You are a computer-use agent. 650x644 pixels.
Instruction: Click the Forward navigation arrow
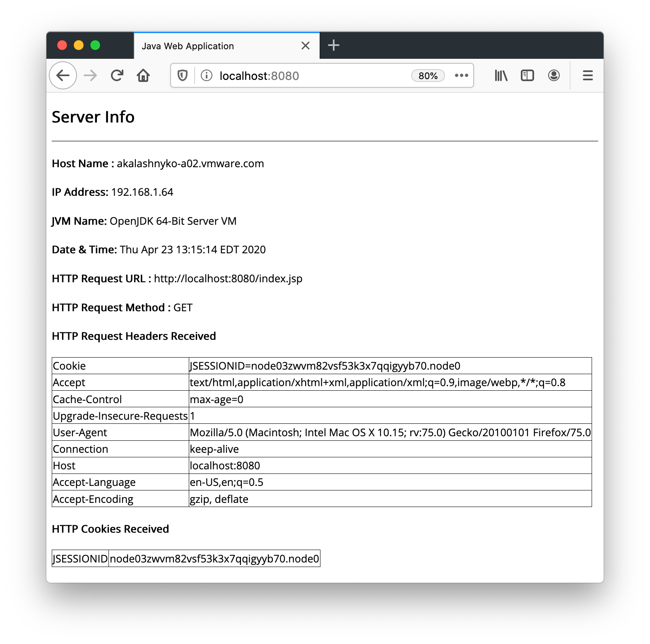pos(90,75)
